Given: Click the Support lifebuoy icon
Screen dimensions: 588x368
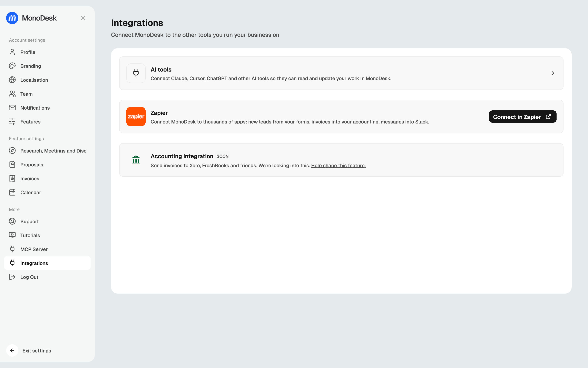Looking at the screenshot, I should point(12,221).
